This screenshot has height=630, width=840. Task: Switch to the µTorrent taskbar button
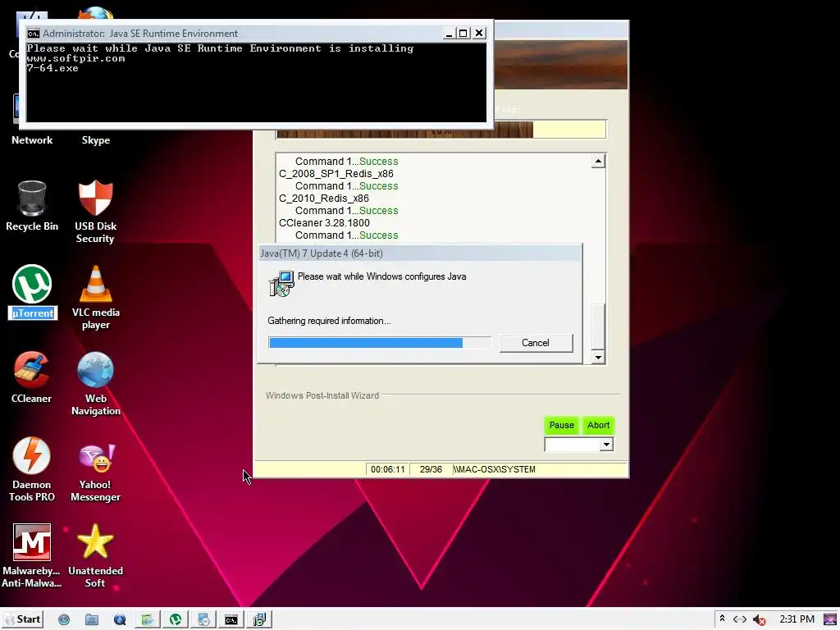pyautogui.click(x=176, y=619)
